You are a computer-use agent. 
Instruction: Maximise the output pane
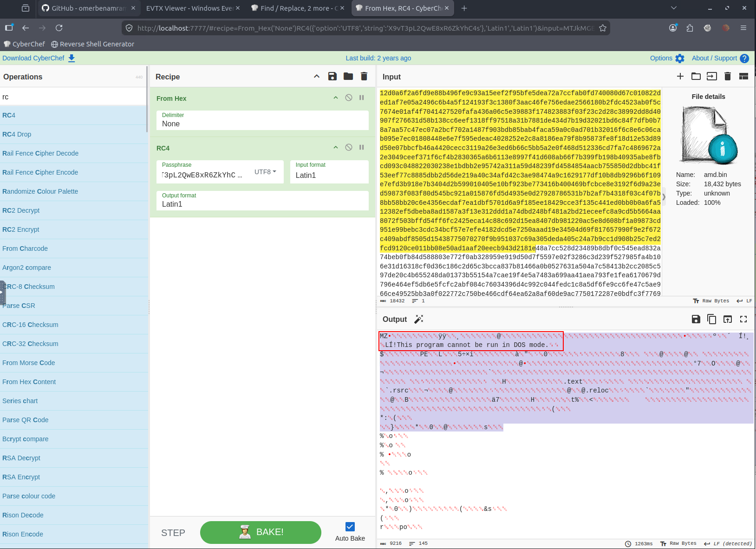pyautogui.click(x=743, y=319)
